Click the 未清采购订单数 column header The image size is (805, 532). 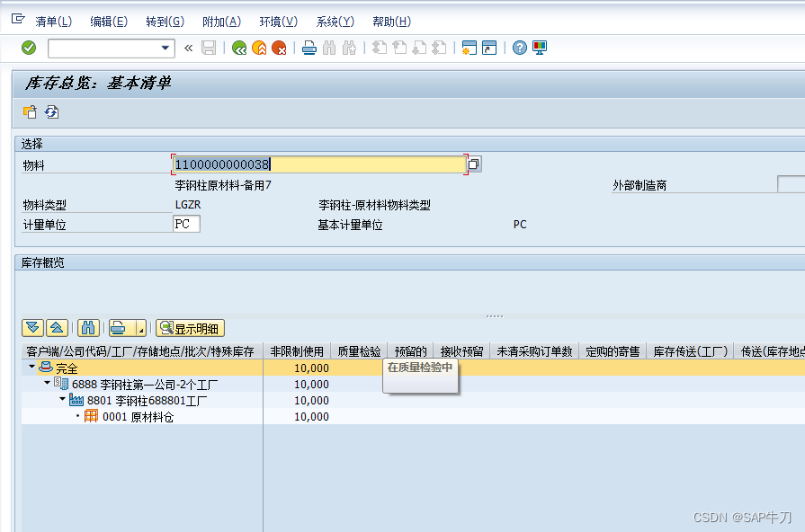[534, 350]
